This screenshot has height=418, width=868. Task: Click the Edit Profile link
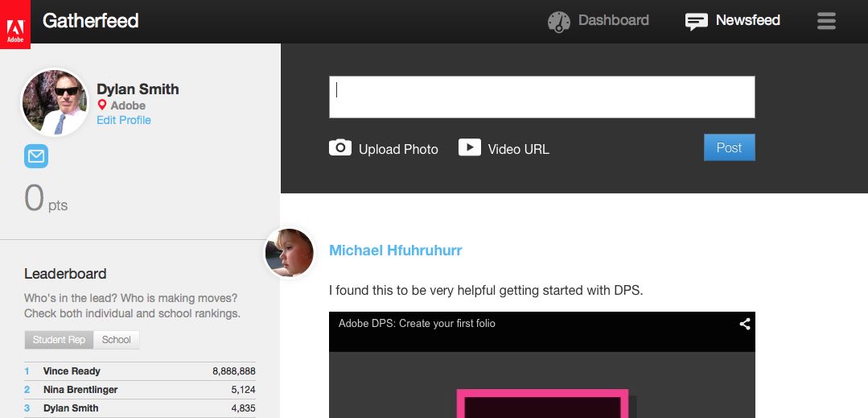pos(123,120)
